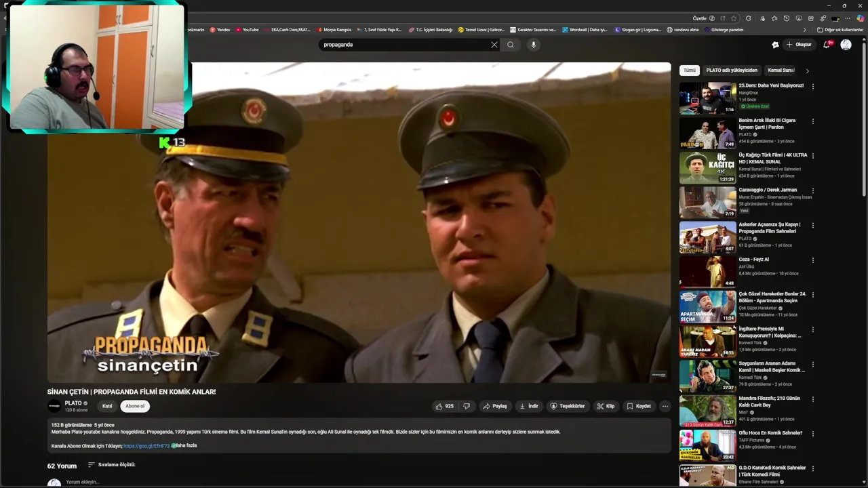Open İngiltere Prensiyle Mi Konuşuyorum video
Viewport: 868px width, 488px height.
point(707,341)
